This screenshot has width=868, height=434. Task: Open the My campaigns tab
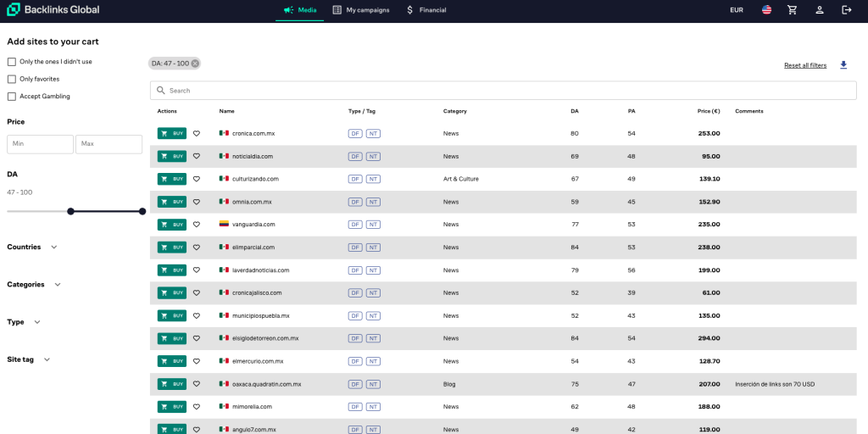[x=360, y=10]
